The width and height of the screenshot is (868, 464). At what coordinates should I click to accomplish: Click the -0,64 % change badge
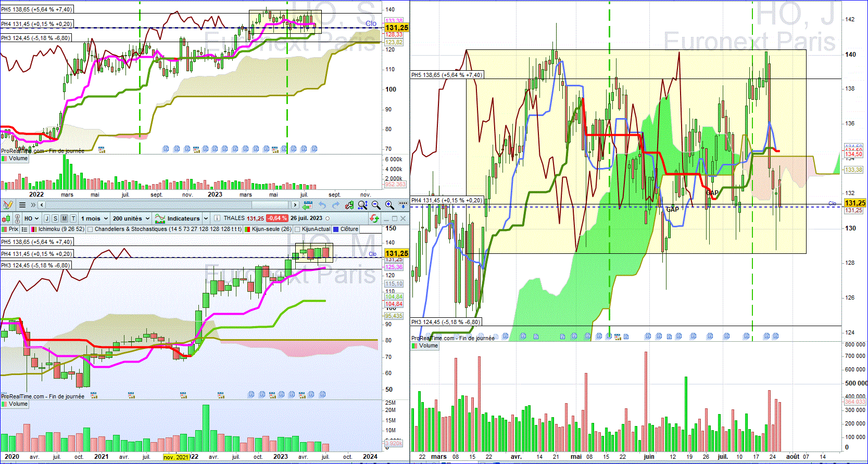[278, 218]
